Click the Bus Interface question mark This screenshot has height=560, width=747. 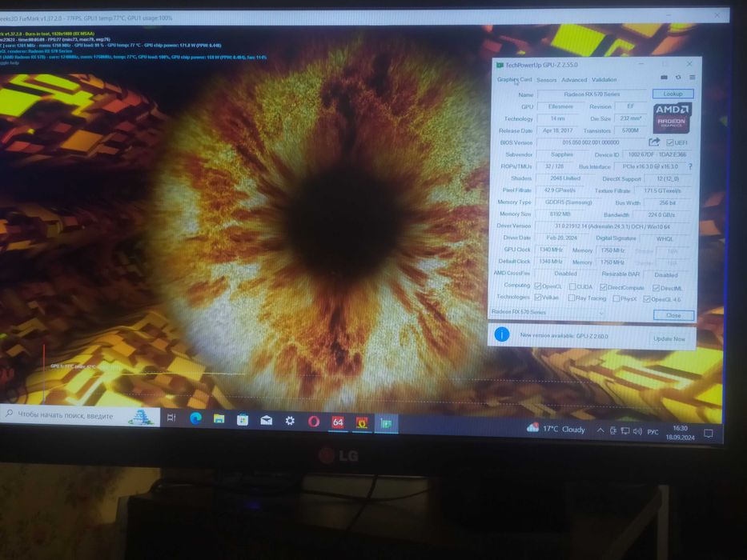coord(690,166)
